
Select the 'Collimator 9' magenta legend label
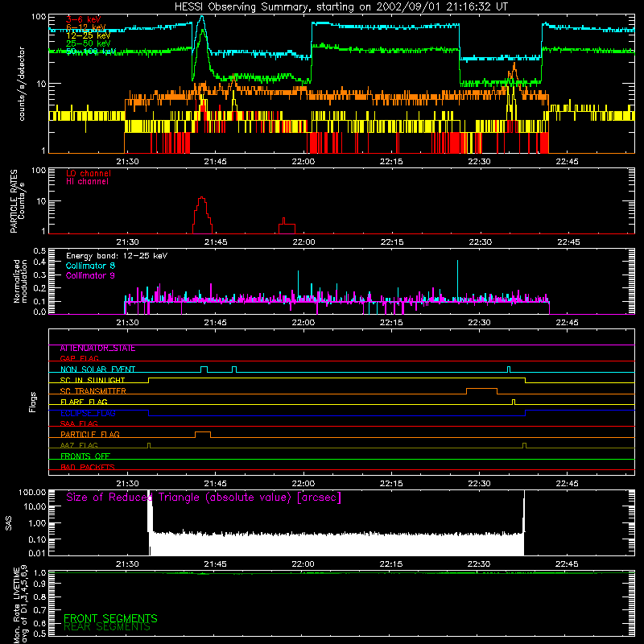point(90,275)
